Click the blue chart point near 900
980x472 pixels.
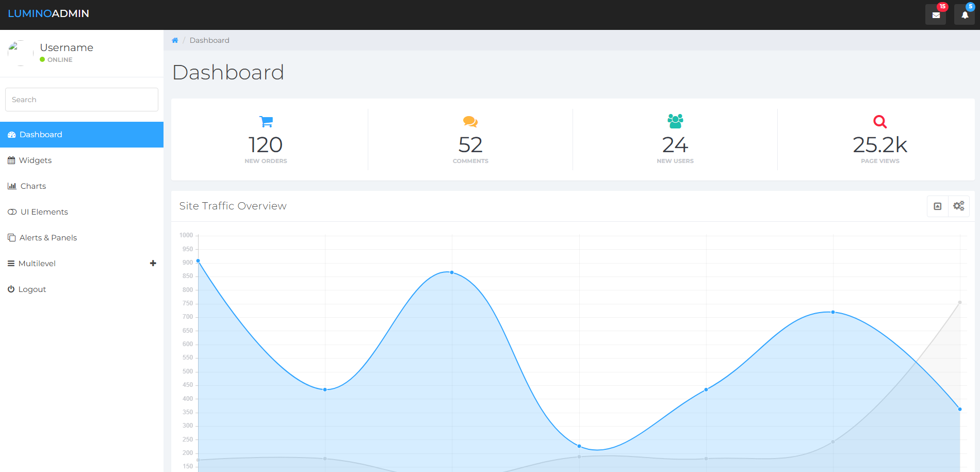pyautogui.click(x=198, y=261)
